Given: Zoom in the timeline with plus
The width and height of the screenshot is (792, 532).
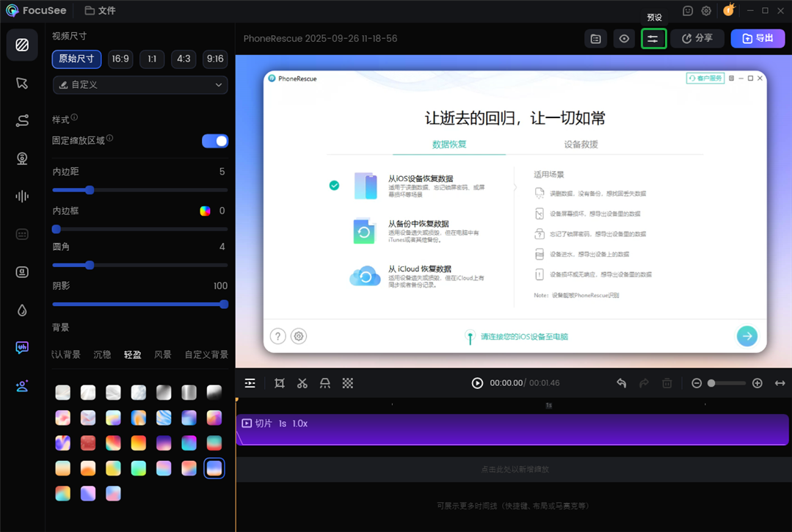Looking at the screenshot, I should pyautogui.click(x=758, y=383).
